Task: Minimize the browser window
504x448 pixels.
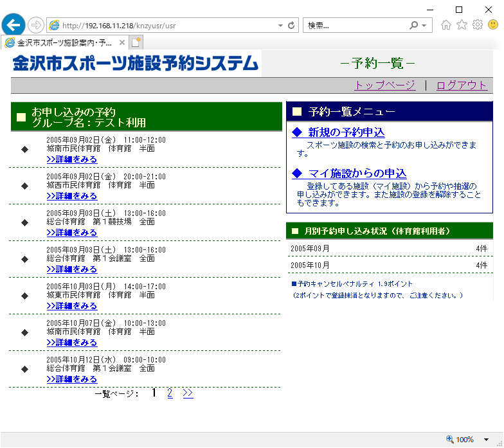Action: (429, 10)
